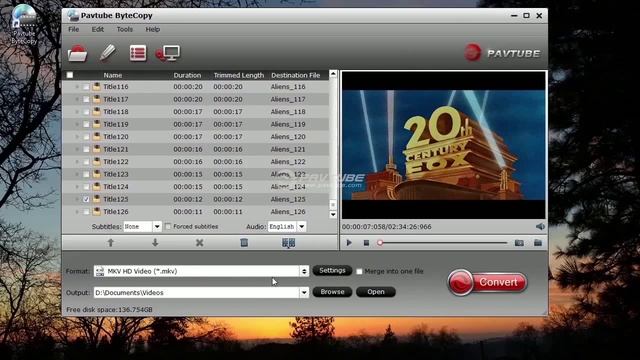Open the task list icon
Image resolution: width=640 pixels, height=360 pixels.
click(x=138, y=53)
